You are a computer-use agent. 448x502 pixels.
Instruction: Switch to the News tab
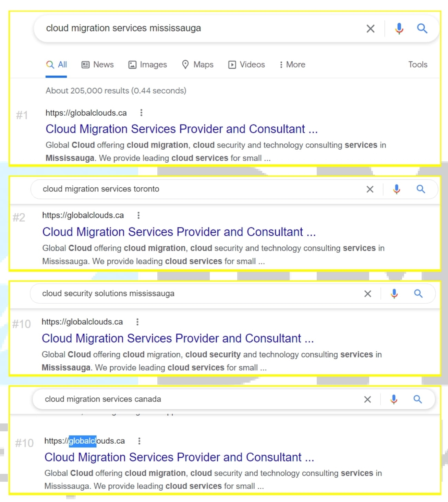tap(97, 65)
